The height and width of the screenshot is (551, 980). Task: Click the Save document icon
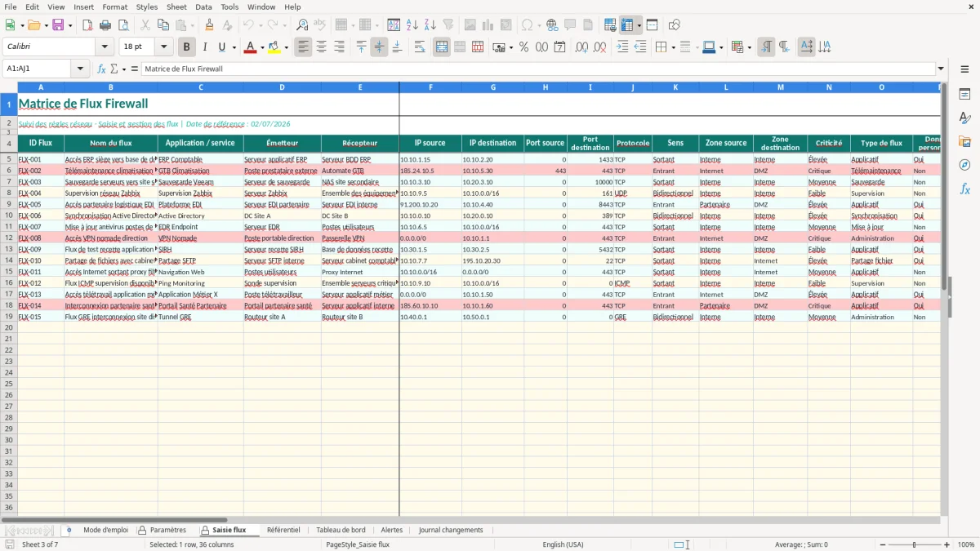tap(58, 25)
